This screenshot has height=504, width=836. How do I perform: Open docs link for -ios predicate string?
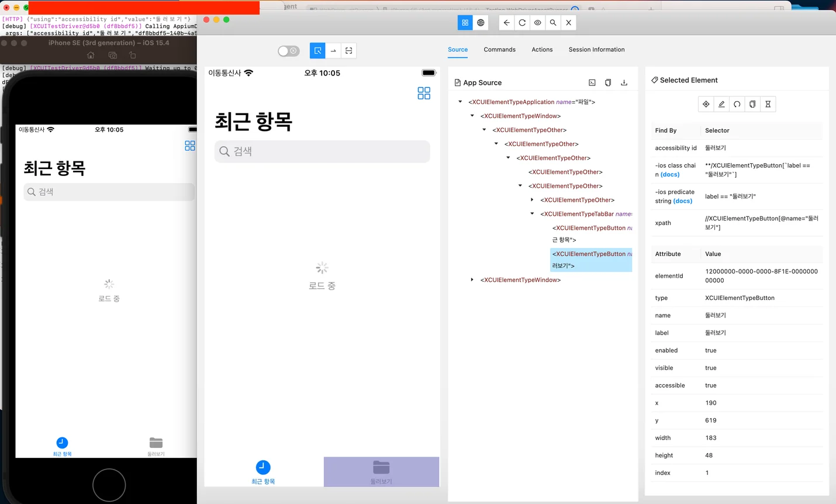683,201
